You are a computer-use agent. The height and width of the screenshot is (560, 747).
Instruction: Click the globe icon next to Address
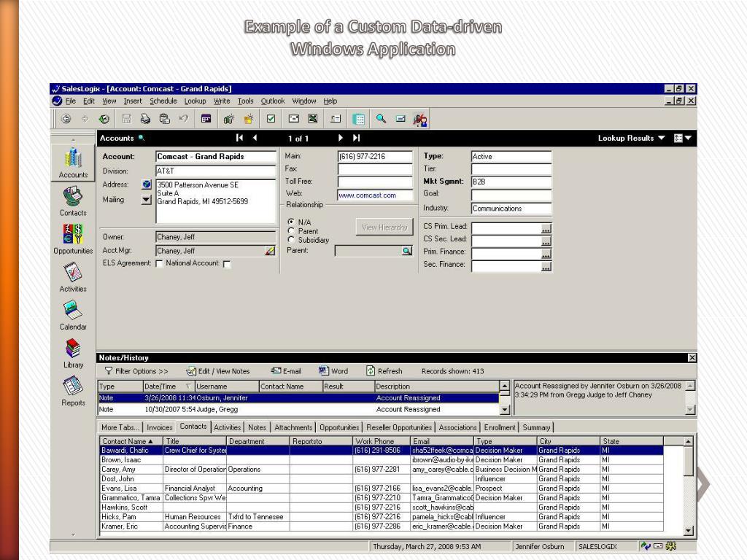coord(146,184)
